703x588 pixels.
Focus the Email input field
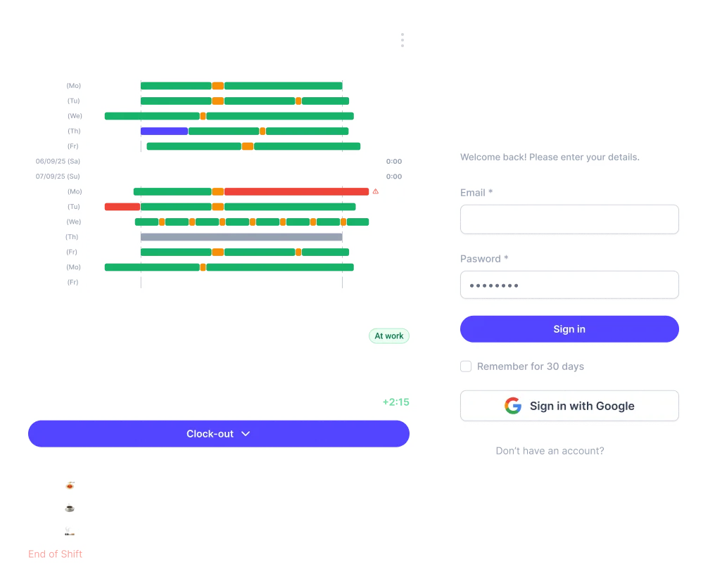[x=569, y=219]
